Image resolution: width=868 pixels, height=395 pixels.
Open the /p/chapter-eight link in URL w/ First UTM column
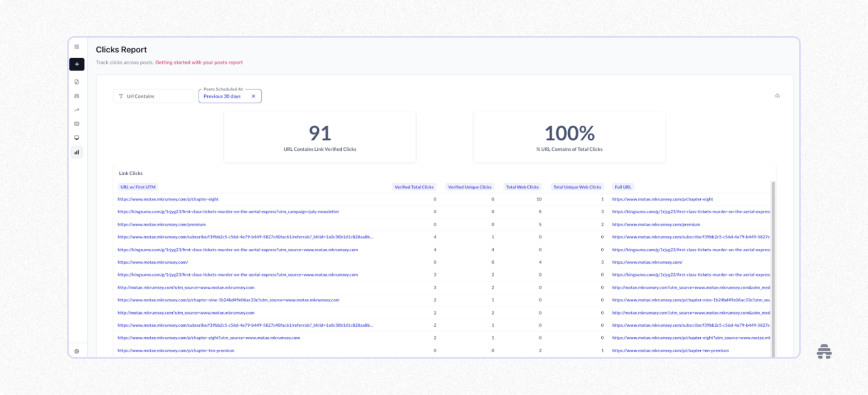(168, 199)
